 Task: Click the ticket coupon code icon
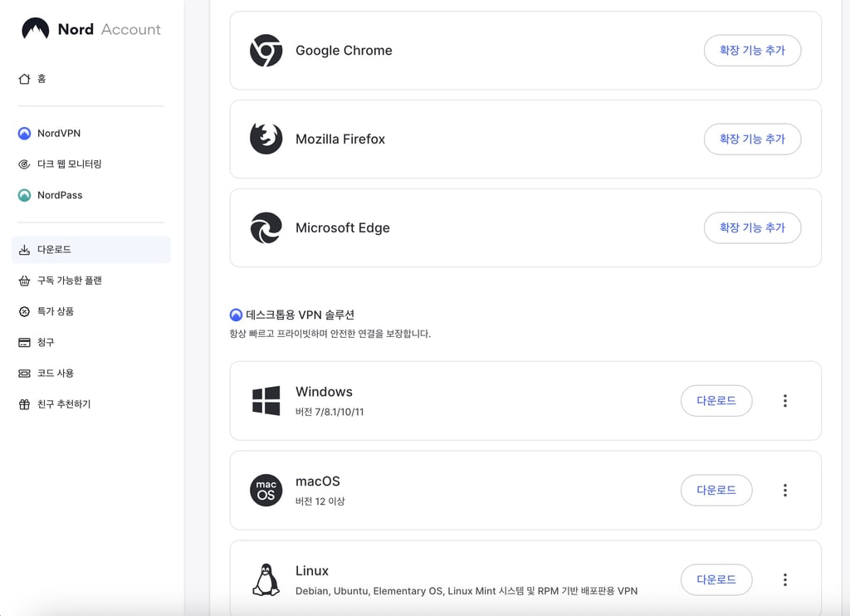click(24, 374)
